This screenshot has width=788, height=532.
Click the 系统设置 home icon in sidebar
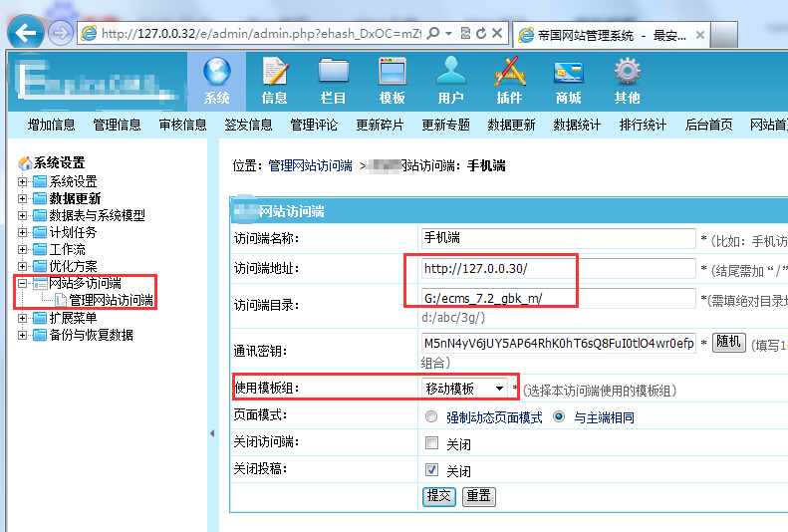pyautogui.click(x=25, y=162)
